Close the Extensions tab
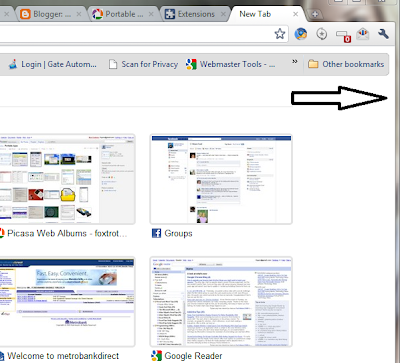Image resolution: width=400 pixels, height=363 pixels. (223, 14)
